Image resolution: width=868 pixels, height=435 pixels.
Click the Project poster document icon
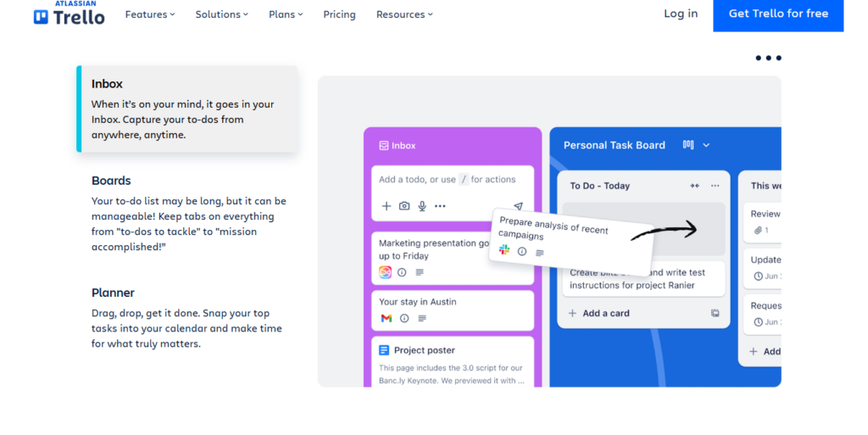pyautogui.click(x=384, y=350)
